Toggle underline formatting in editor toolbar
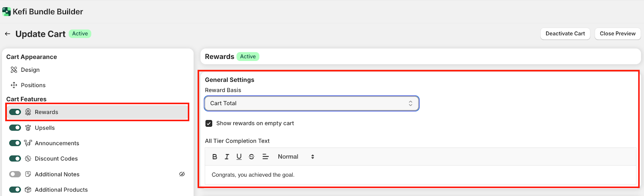 [239, 157]
